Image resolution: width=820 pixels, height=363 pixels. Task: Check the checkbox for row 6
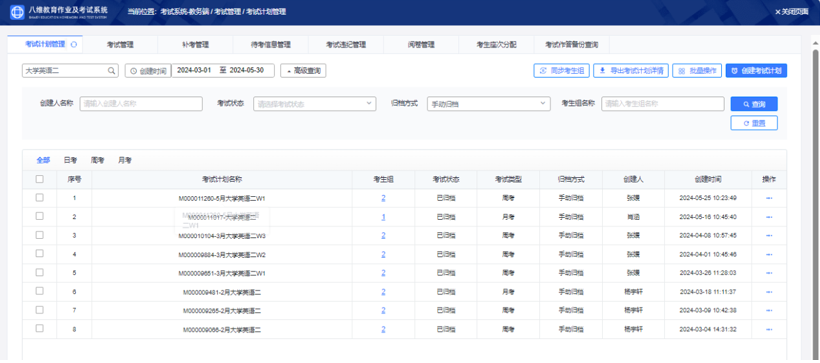[40, 291]
